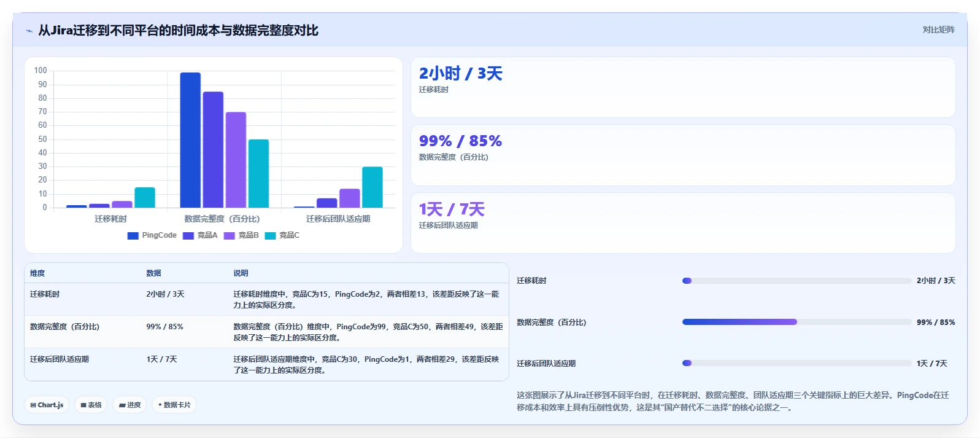This screenshot has height=438, width=980.
Task: Click the 维度 table column header
Action: click(x=37, y=273)
